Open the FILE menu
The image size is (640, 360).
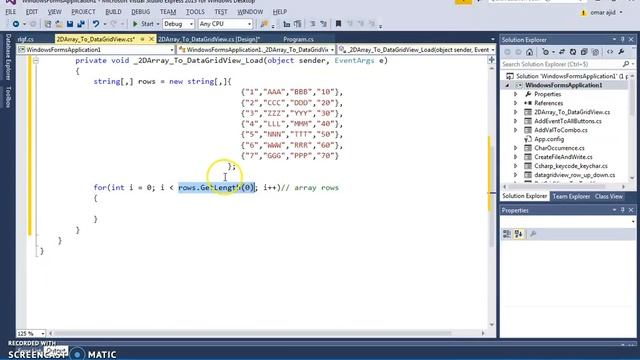(11, 12)
